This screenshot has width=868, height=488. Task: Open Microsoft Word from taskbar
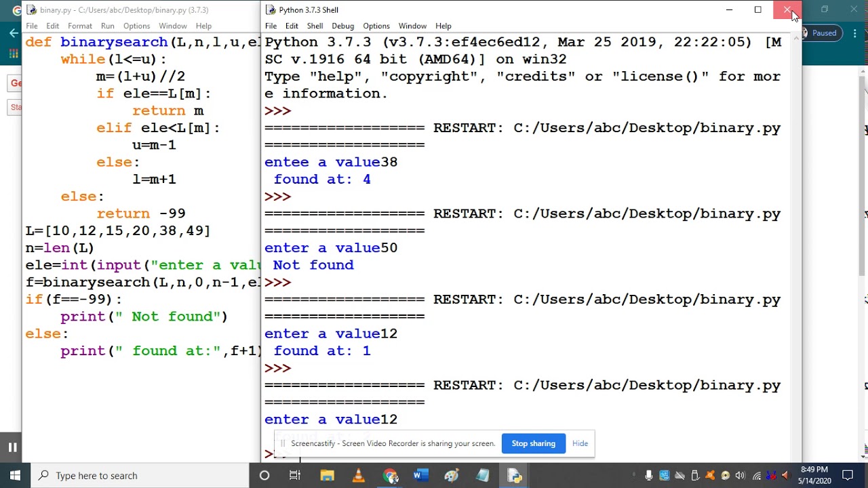click(x=420, y=475)
